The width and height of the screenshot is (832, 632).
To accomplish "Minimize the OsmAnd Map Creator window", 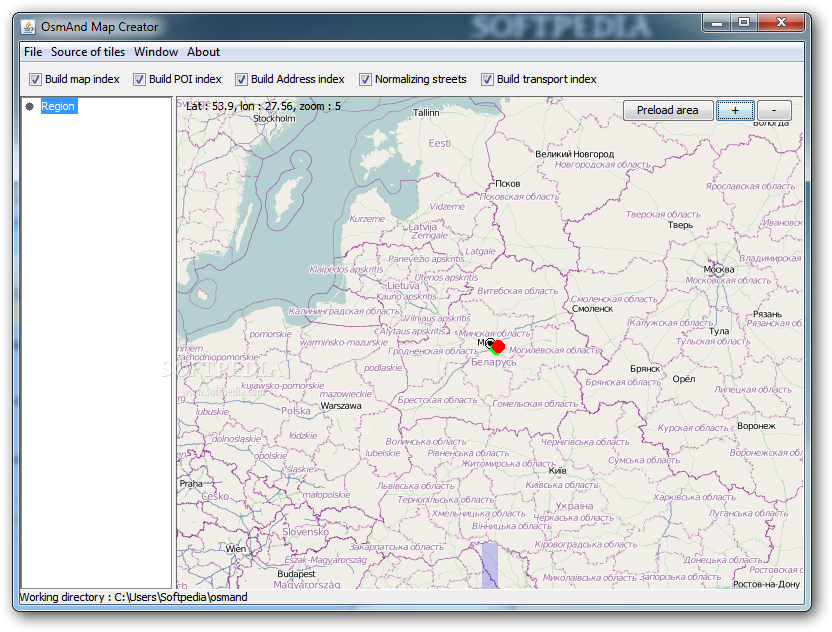I will [716, 22].
